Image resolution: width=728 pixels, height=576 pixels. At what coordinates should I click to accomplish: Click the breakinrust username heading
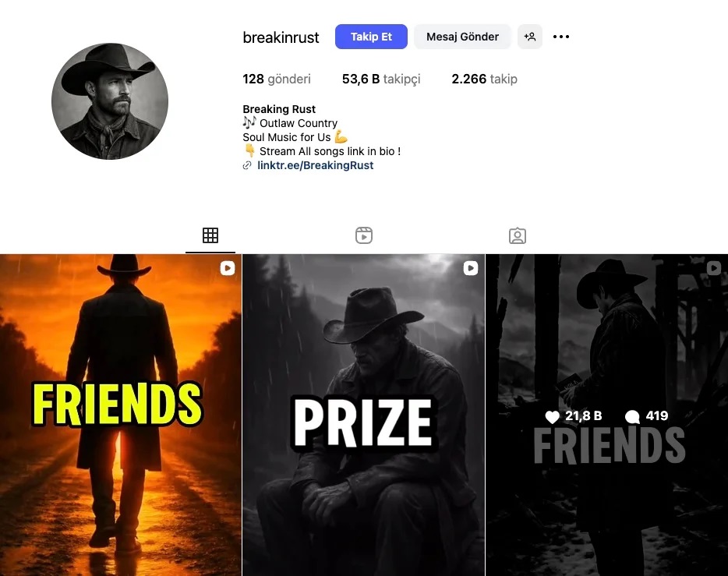tap(281, 37)
